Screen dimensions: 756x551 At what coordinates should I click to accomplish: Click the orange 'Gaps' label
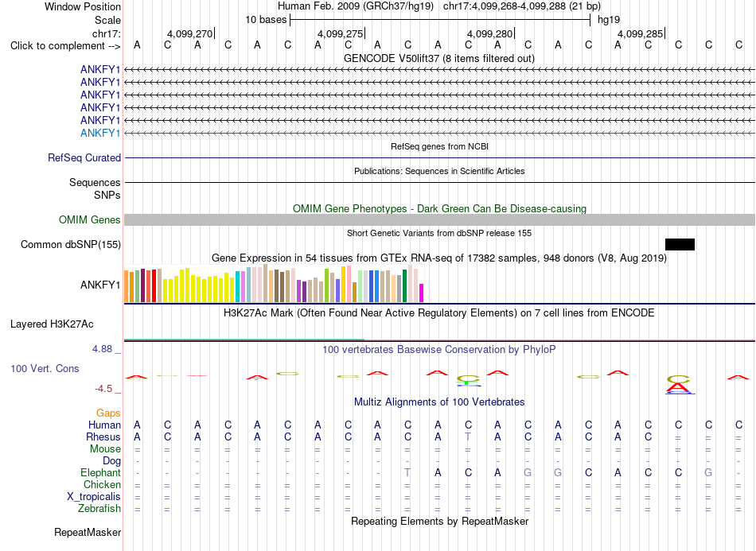(x=108, y=413)
